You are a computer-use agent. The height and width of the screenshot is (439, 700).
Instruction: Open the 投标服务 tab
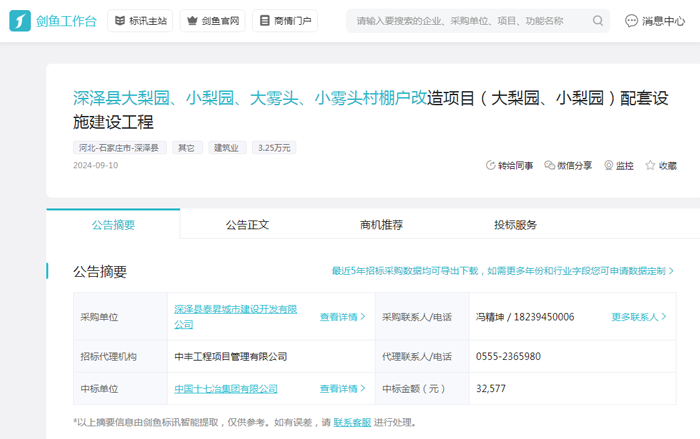(515, 225)
